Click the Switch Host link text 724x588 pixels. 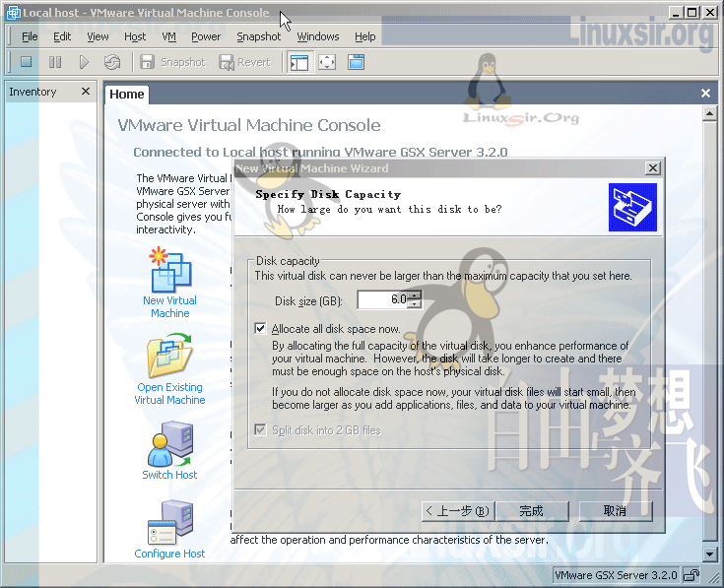click(169, 475)
